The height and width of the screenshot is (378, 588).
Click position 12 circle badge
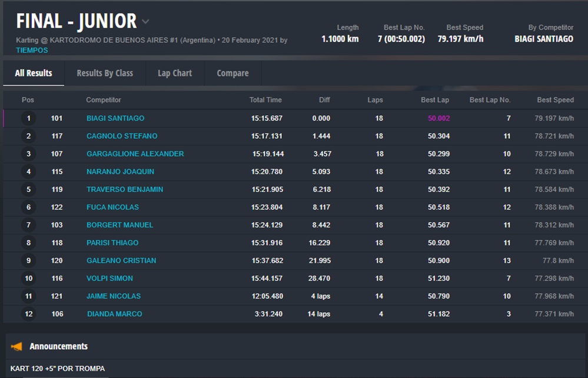coord(28,314)
